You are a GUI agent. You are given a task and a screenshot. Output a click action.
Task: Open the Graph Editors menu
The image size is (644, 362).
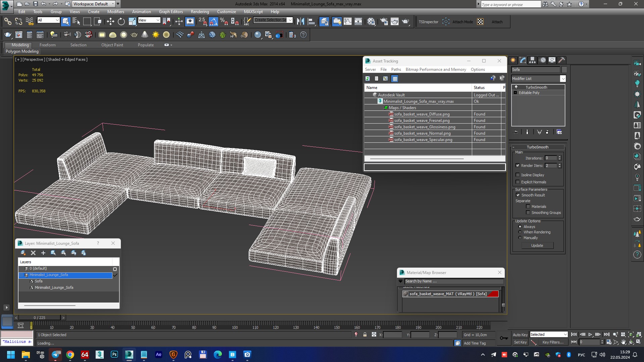pos(171,12)
